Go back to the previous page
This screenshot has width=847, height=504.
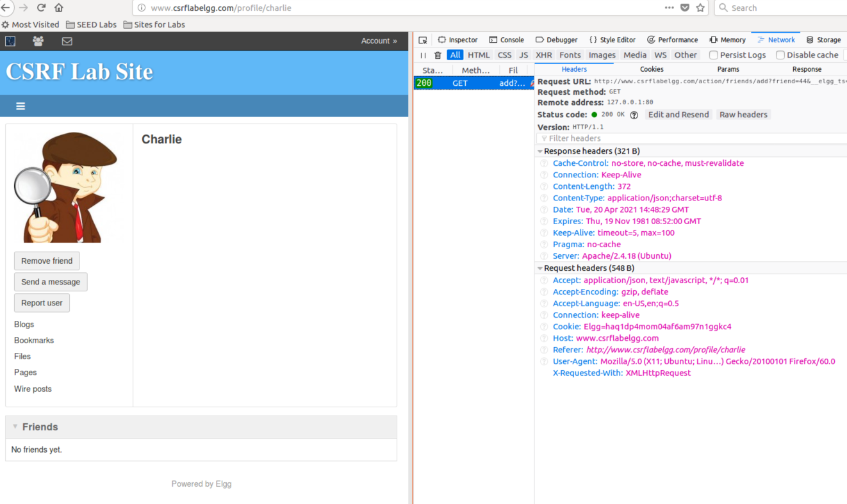pos(4,8)
